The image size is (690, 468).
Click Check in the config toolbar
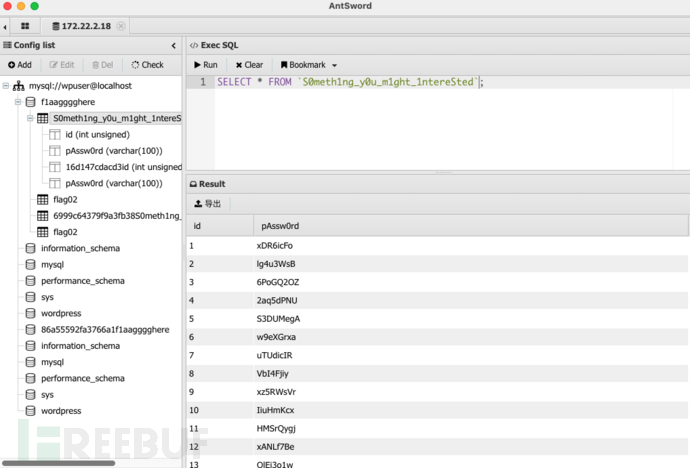click(147, 65)
